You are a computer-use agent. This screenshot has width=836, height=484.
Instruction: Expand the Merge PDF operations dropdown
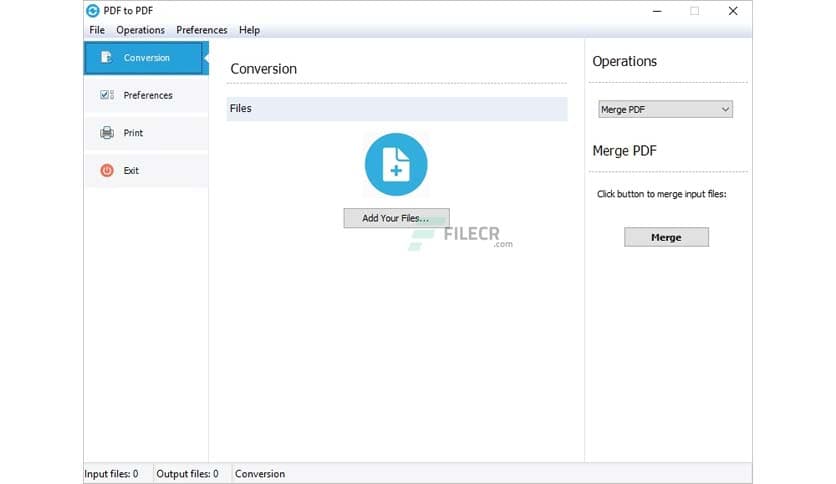665,110
